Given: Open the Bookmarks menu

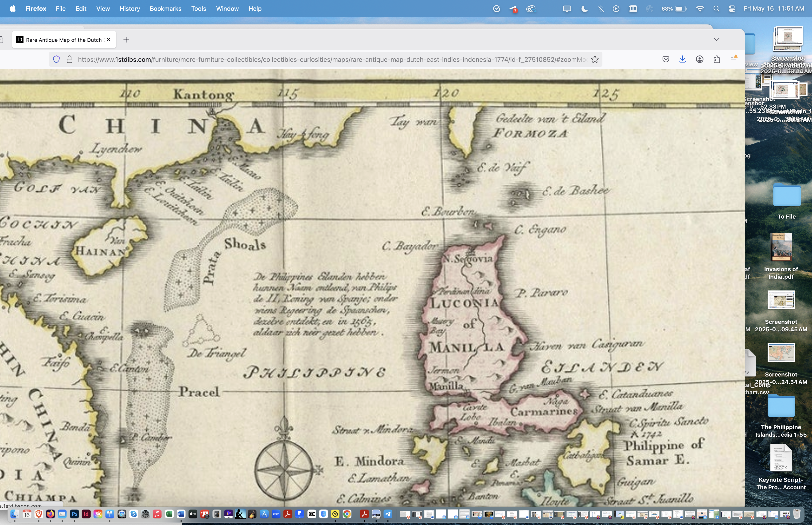Looking at the screenshot, I should 165,8.
